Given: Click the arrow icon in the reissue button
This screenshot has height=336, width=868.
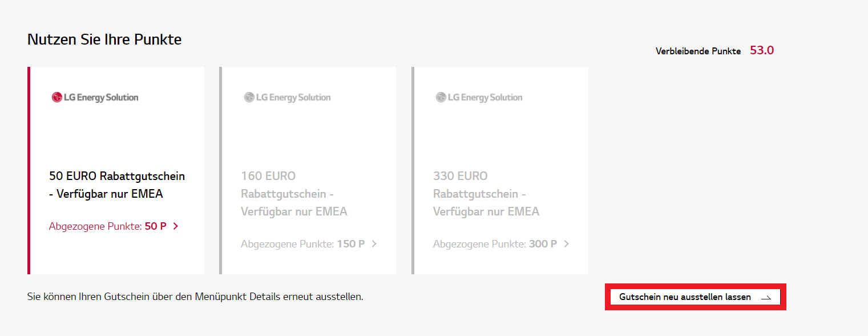Looking at the screenshot, I should (x=766, y=298).
